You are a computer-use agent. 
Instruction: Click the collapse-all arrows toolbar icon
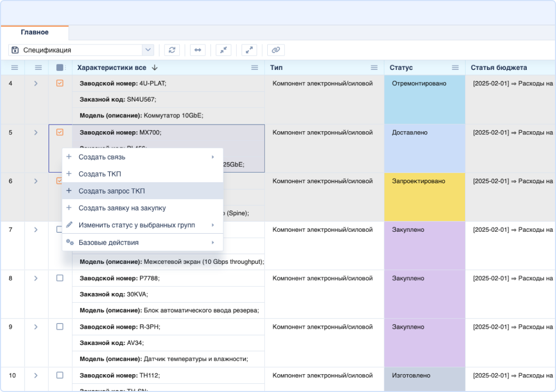[223, 50]
